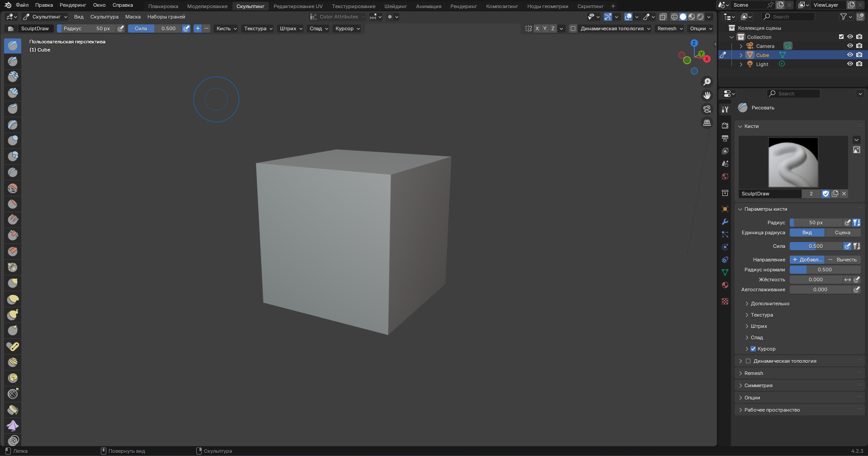The image size is (868, 456).
Task: Switch to Wireframe shading mode
Action: tap(674, 17)
